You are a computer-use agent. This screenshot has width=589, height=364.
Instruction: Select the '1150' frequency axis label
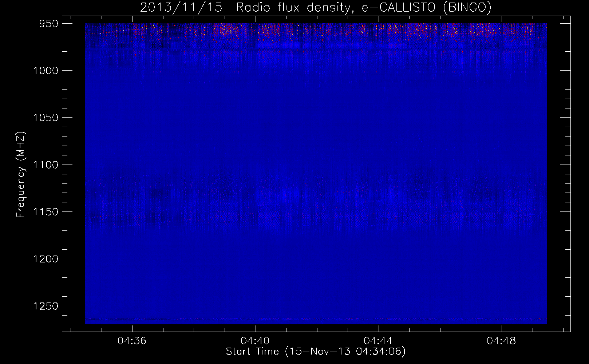pyautogui.click(x=46, y=212)
